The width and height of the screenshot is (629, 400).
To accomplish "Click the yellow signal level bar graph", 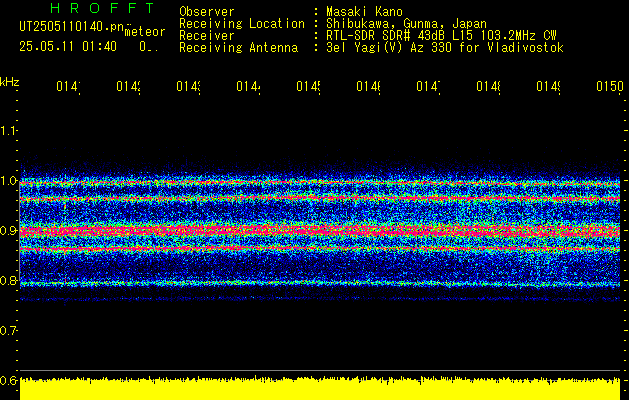I will 320,388.
